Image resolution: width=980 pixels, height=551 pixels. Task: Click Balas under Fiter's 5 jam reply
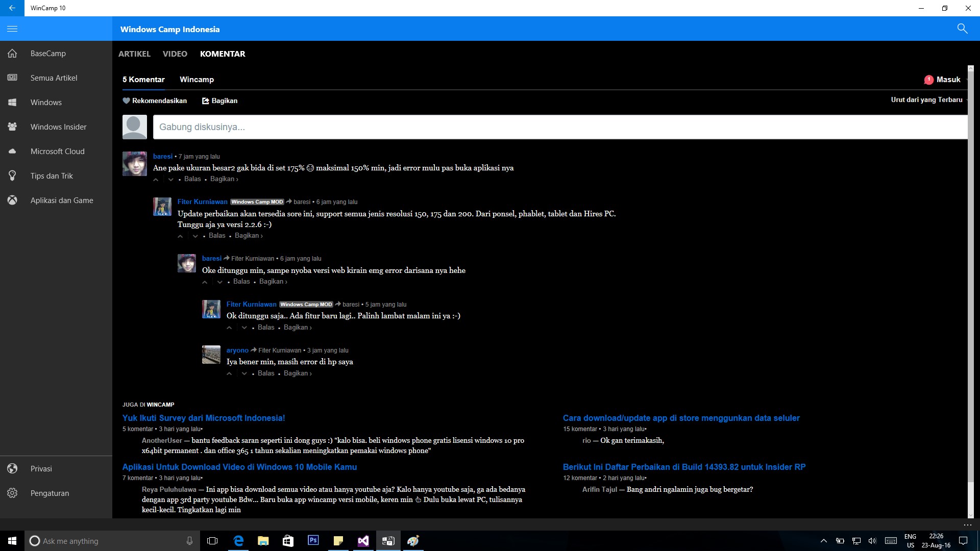pyautogui.click(x=266, y=328)
